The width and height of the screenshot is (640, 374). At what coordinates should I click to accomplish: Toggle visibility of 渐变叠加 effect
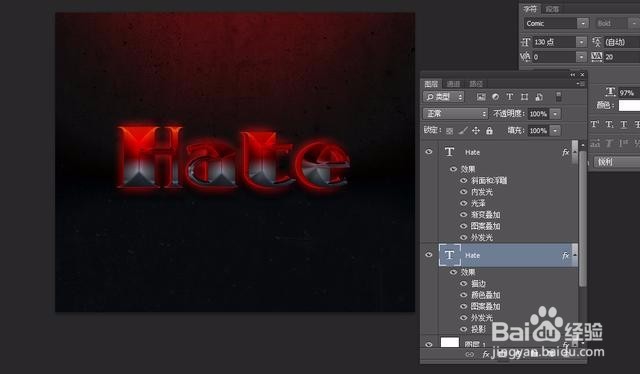464,215
